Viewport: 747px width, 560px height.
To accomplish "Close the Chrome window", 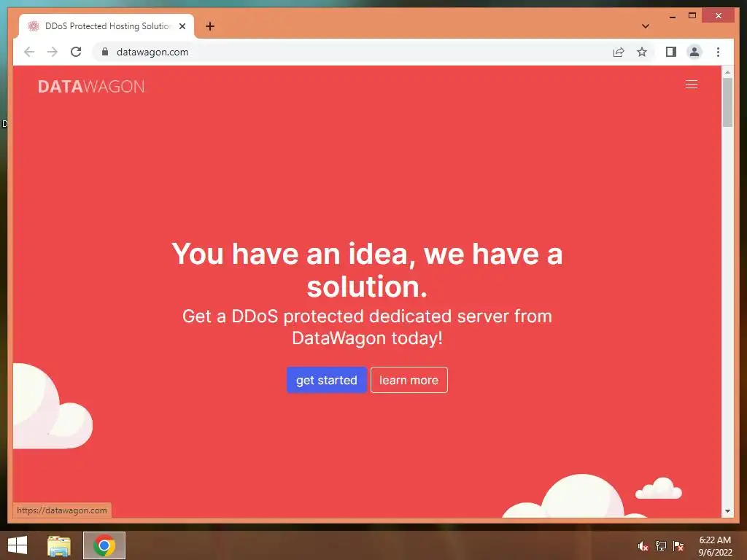I will point(719,16).
